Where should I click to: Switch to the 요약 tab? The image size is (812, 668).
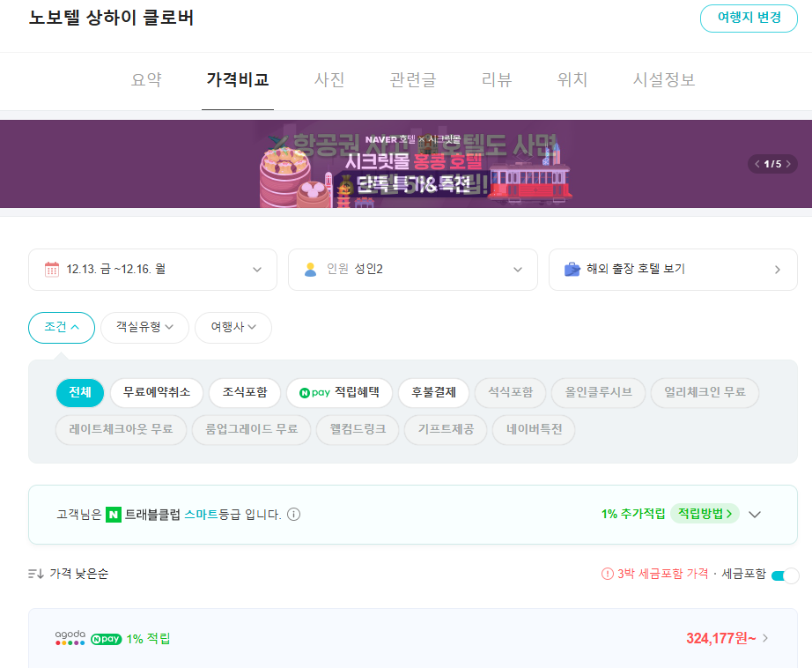(146, 80)
